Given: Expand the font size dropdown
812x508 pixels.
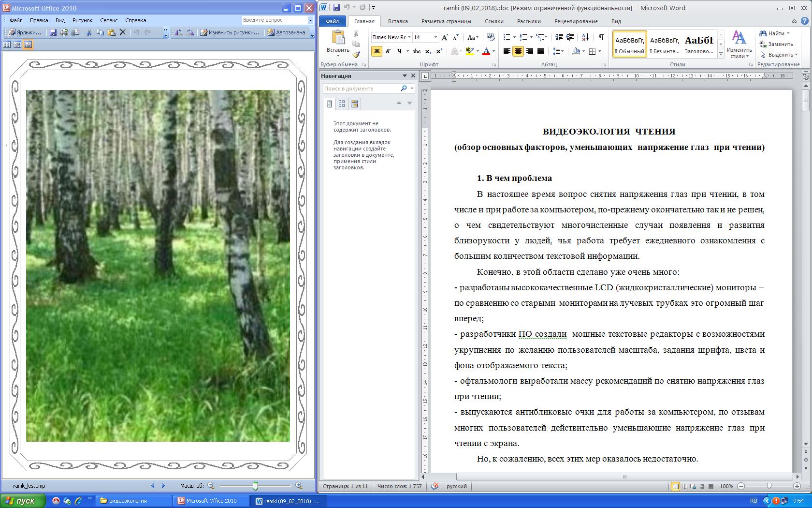Looking at the screenshot, I should (x=435, y=37).
